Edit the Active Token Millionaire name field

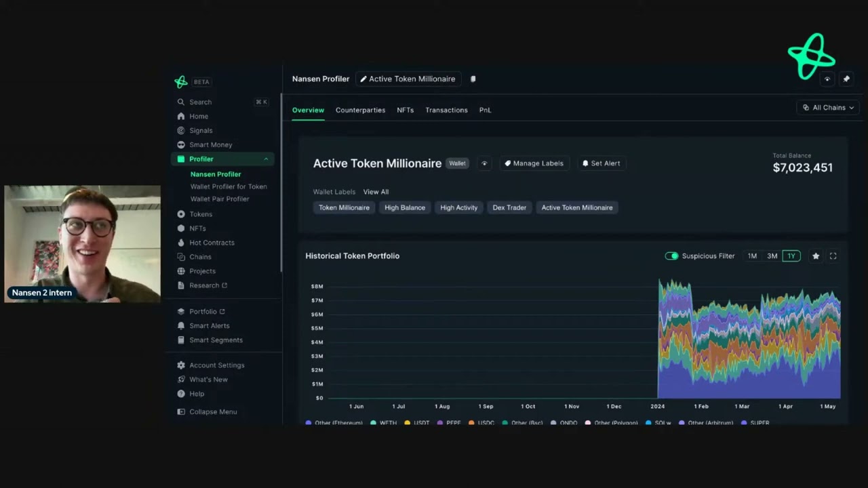point(408,79)
